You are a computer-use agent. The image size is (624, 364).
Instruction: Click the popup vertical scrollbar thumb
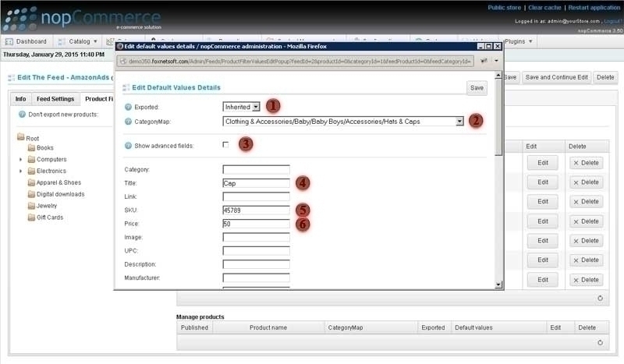pos(498,117)
